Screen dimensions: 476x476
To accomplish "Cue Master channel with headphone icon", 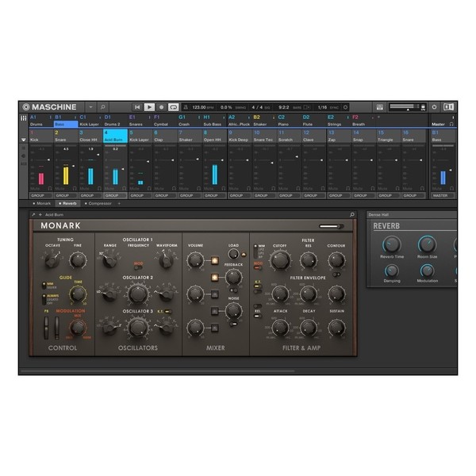I will click(x=451, y=125).
